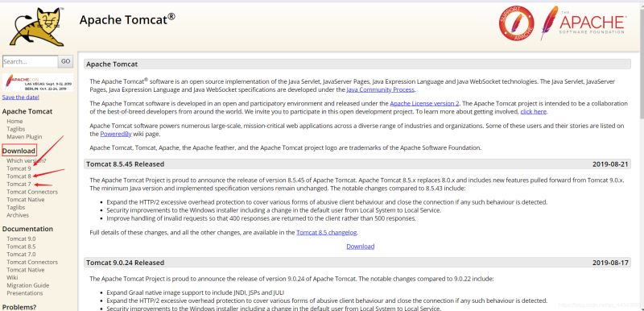Click the Tomcat cat logo

click(x=37, y=27)
